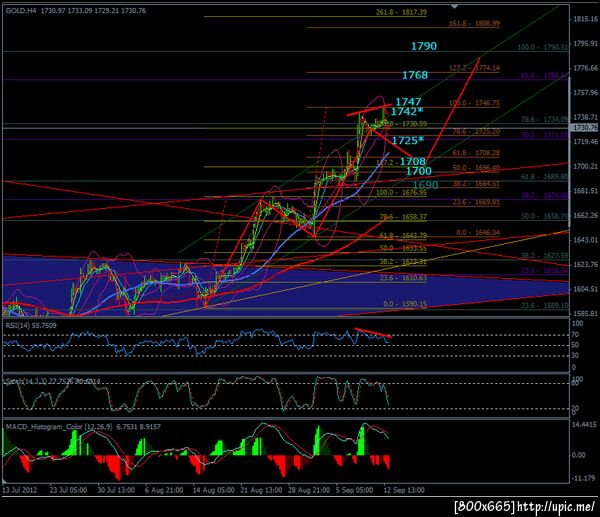Select price axis value 1681.51
This screenshot has width=600, height=517.
[585, 191]
